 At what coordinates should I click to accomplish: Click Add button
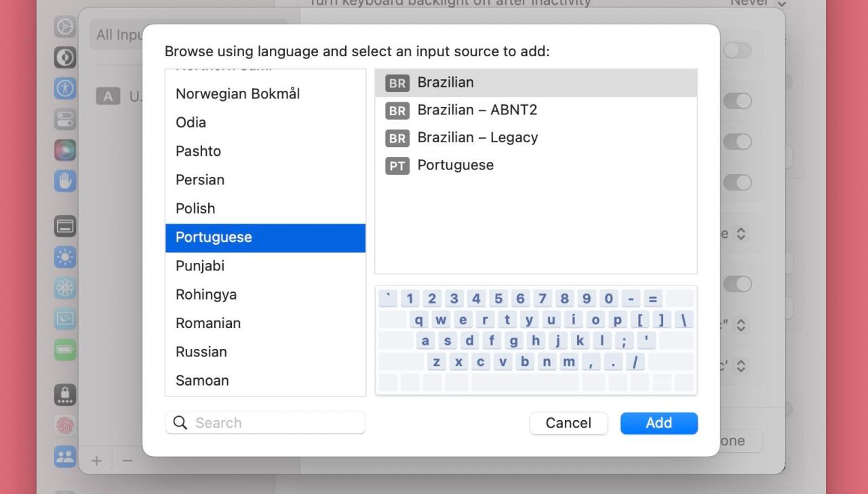pos(658,423)
